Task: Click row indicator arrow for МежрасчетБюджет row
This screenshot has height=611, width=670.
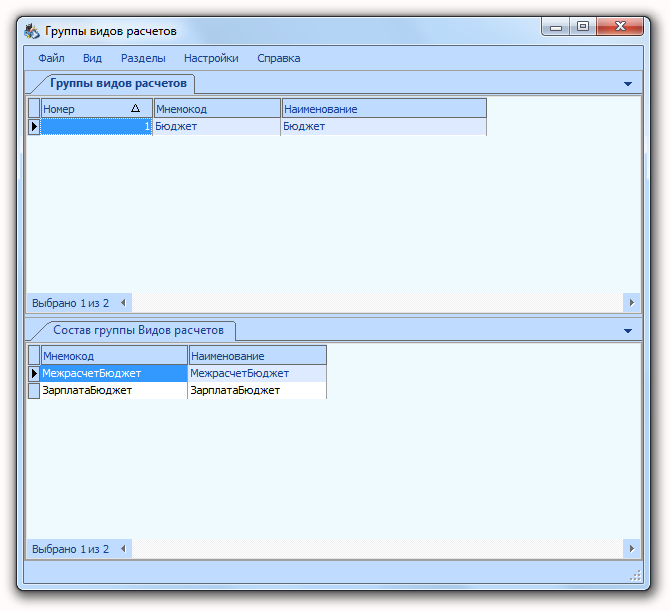Action: (x=34, y=373)
